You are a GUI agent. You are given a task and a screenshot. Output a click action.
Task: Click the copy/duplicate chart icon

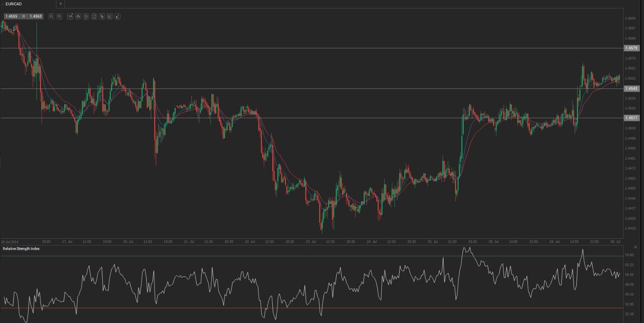[102, 17]
